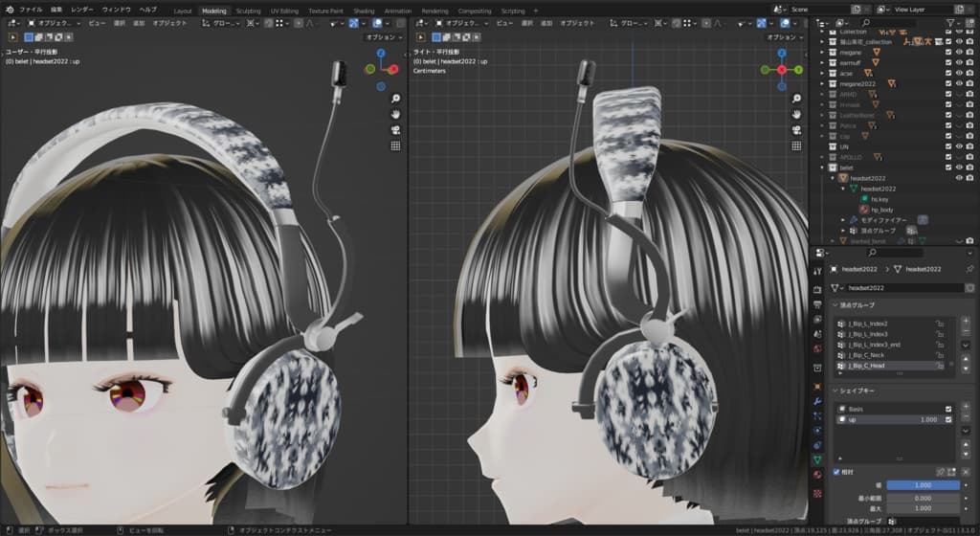Expand the モディファイアー tree item in outliner
Screen dimensions: 980x536
pyautogui.click(x=844, y=219)
